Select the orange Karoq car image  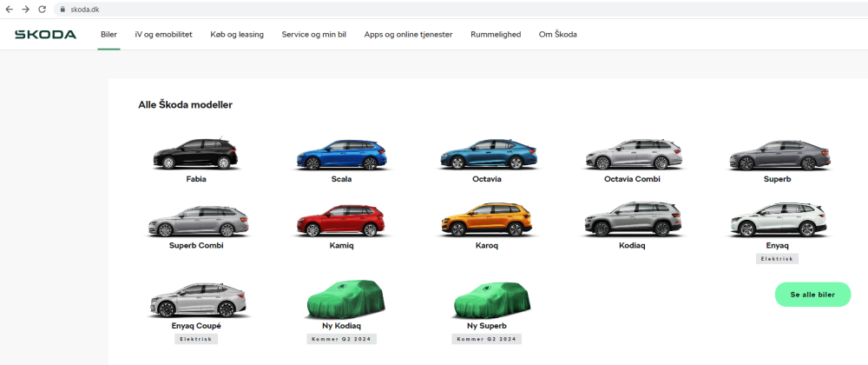coord(487,219)
